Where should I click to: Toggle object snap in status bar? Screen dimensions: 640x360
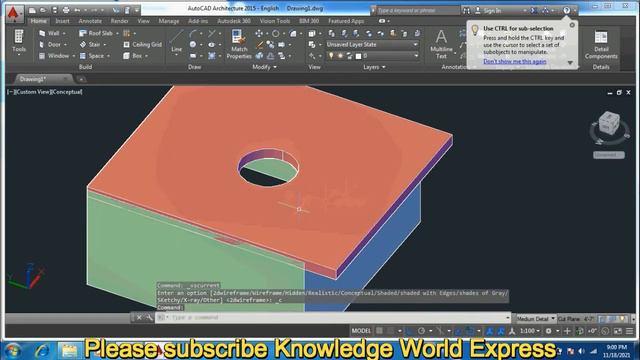tap(469, 331)
